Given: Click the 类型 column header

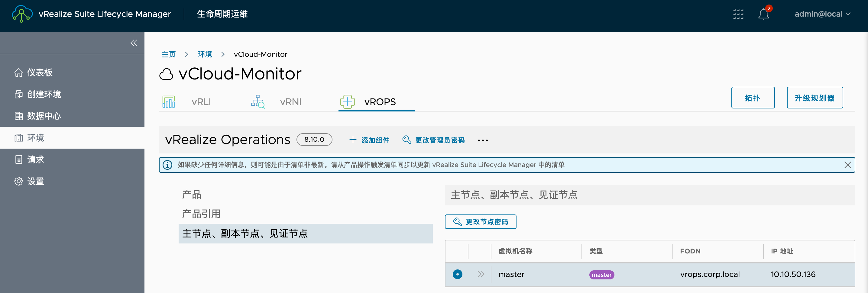Looking at the screenshot, I should (596, 251).
